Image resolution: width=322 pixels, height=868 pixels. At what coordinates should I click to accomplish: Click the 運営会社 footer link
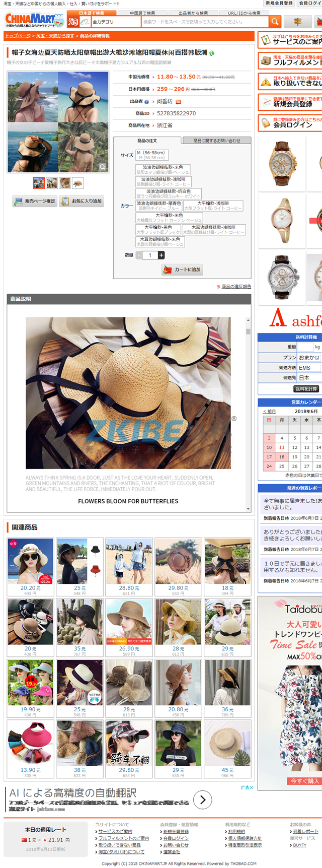tap(172, 851)
